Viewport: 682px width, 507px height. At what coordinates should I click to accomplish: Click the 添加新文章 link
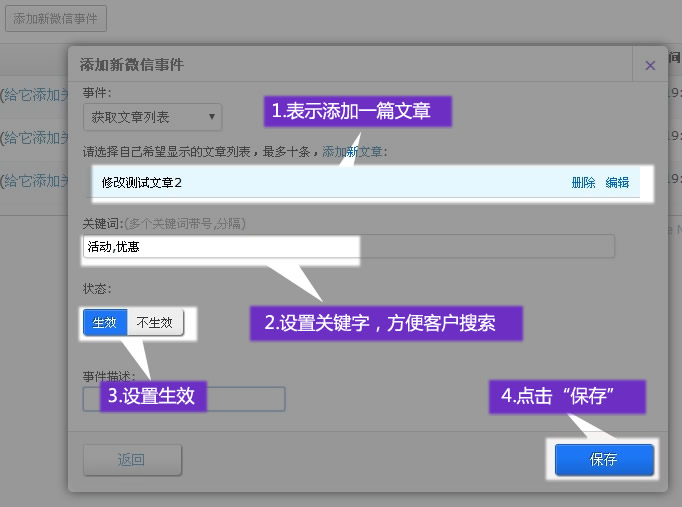354,152
